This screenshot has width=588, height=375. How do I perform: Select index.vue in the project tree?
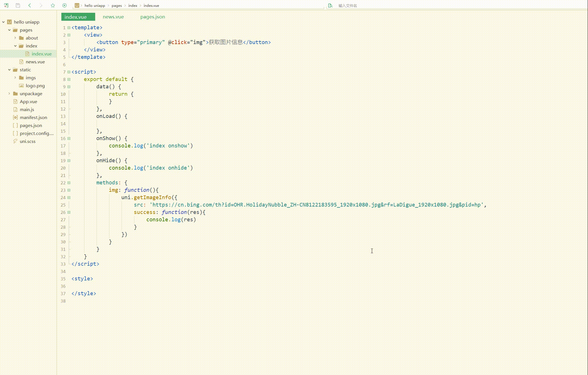tap(41, 54)
